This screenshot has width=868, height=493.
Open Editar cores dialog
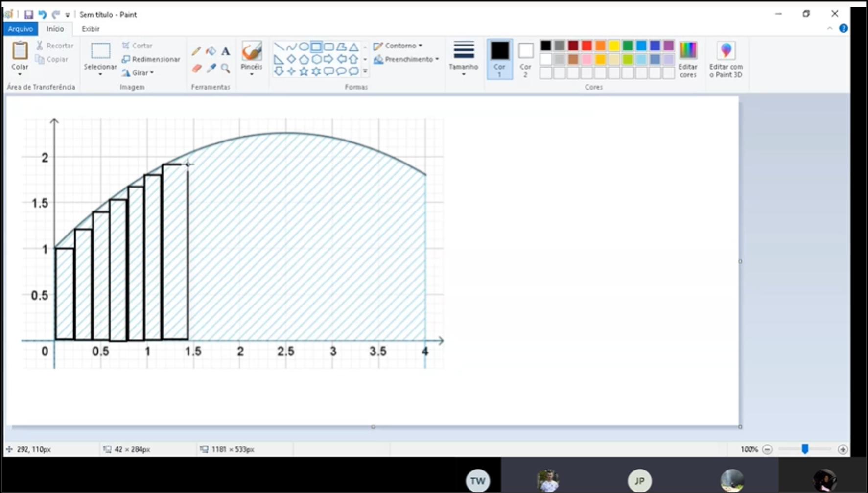(687, 59)
